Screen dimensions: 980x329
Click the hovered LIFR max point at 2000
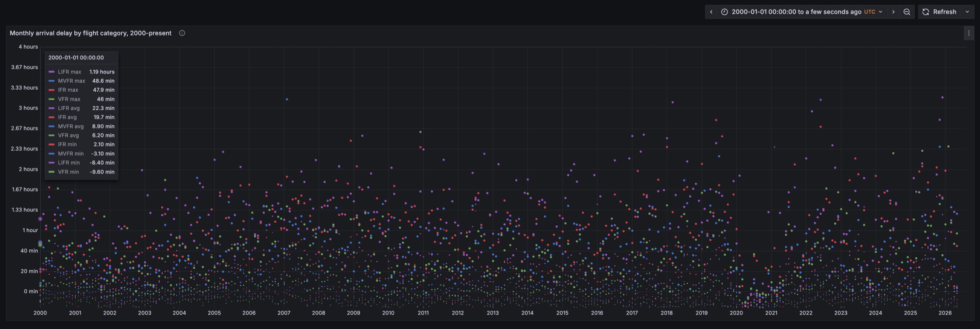pos(40,219)
